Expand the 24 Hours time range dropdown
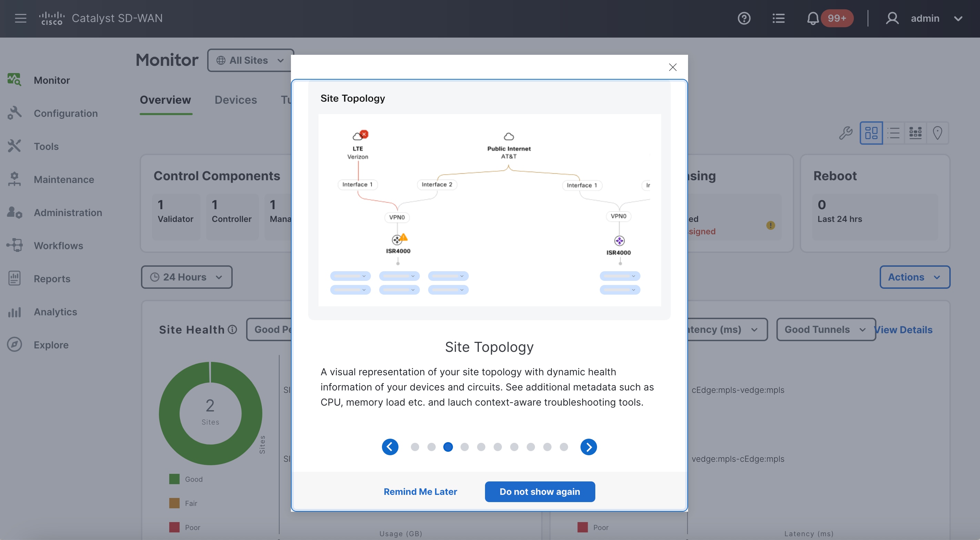The height and width of the screenshot is (540, 980). 186,277
